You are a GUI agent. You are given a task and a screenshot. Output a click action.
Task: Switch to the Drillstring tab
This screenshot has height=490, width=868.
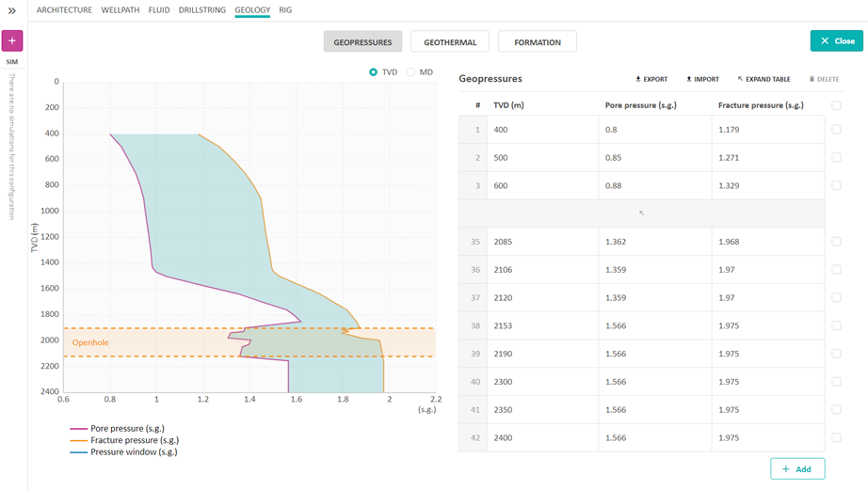click(x=202, y=10)
